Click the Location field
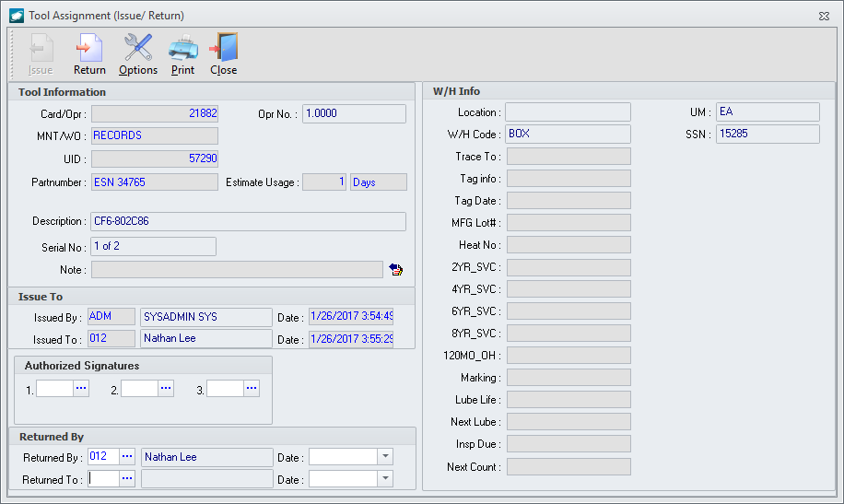Viewport: 844px width, 504px height. 568,112
